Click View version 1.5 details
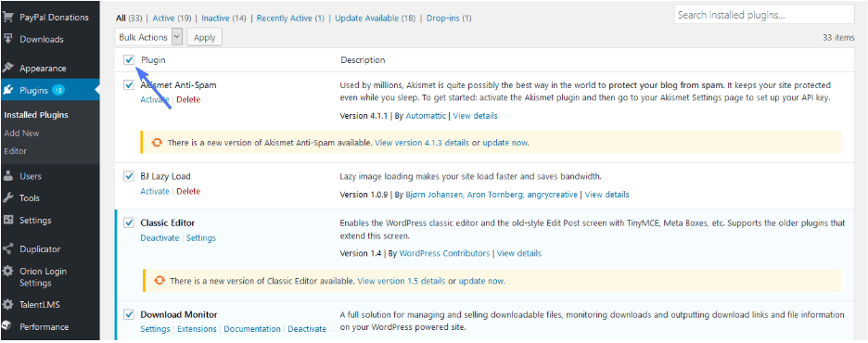The image size is (868, 343). 402,281
